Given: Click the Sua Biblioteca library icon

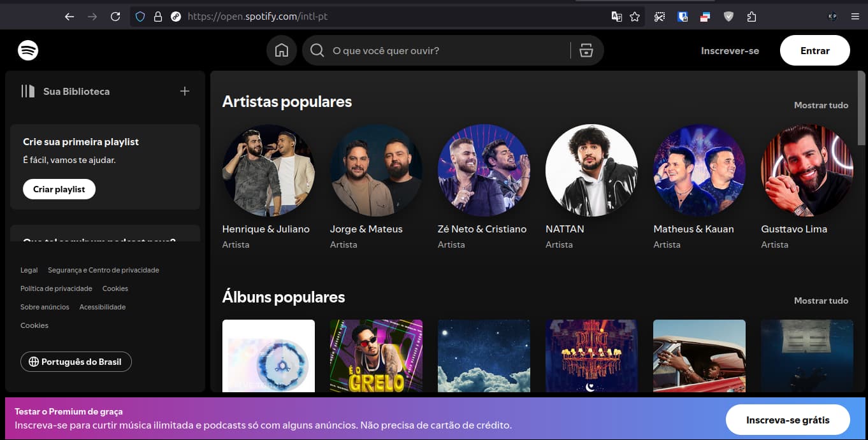Looking at the screenshot, I should (x=27, y=91).
